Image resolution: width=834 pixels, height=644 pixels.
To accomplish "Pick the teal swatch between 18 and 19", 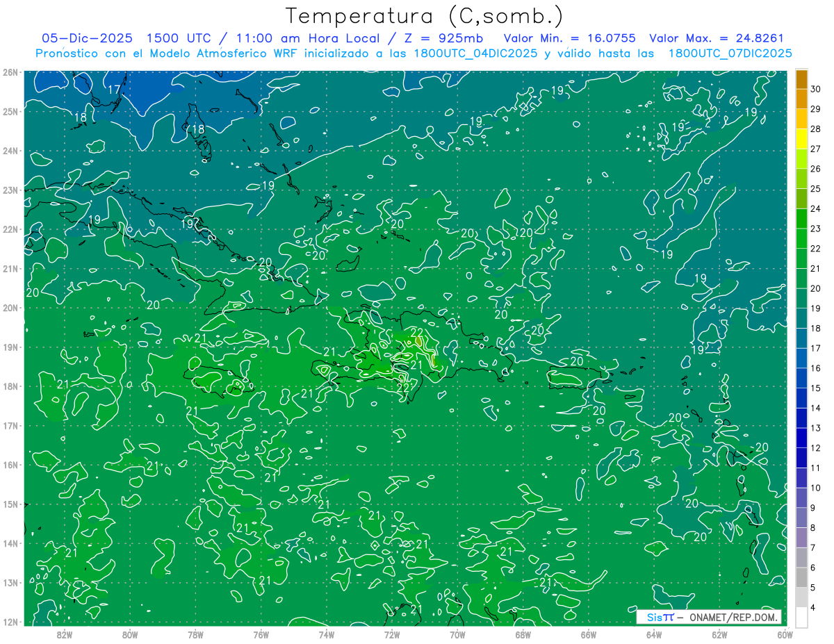I will click(801, 318).
